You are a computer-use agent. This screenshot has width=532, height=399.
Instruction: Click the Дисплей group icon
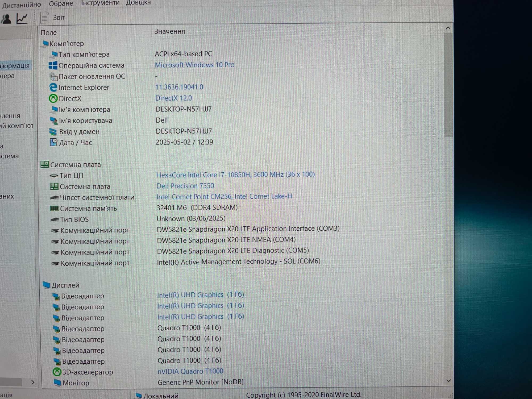(x=47, y=285)
